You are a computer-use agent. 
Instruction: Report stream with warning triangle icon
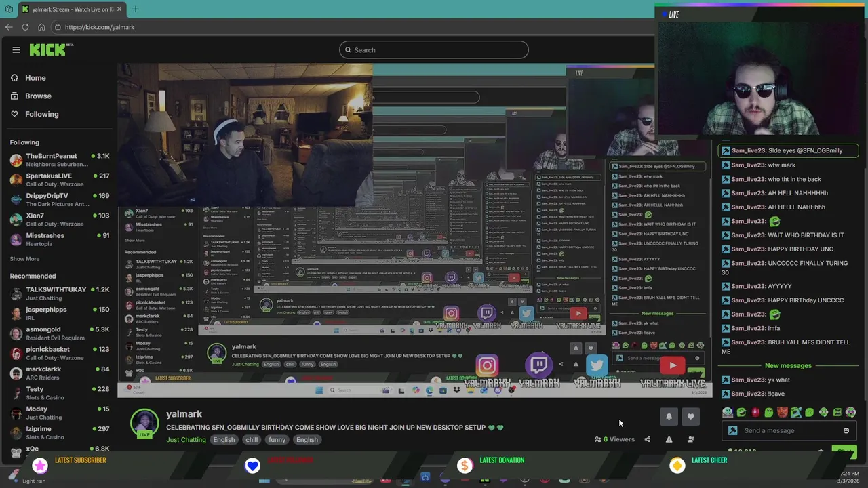point(669,439)
